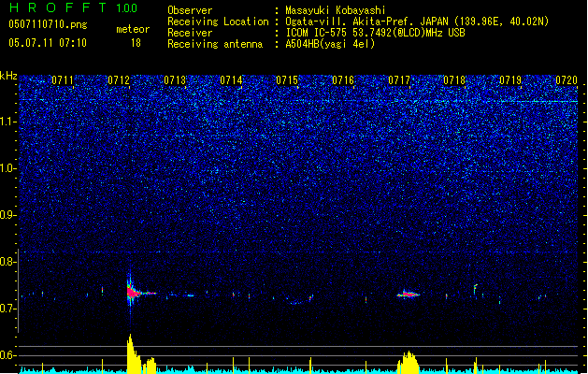
Task: Click the kHz axis unit label
Action: click(x=8, y=76)
